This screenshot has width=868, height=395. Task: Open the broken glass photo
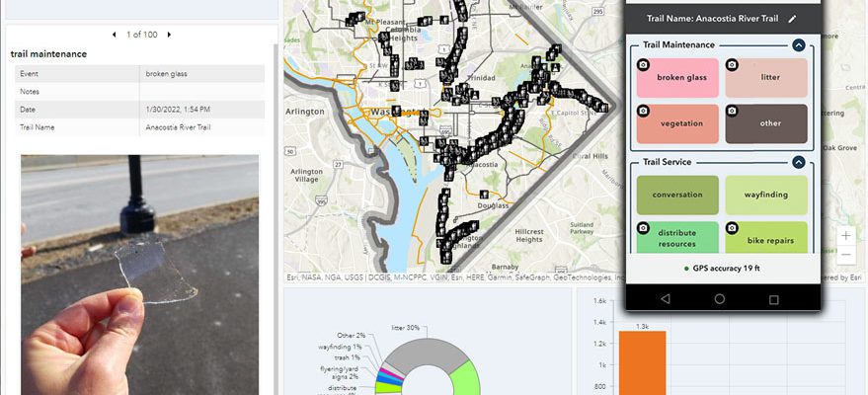point(139,275)
